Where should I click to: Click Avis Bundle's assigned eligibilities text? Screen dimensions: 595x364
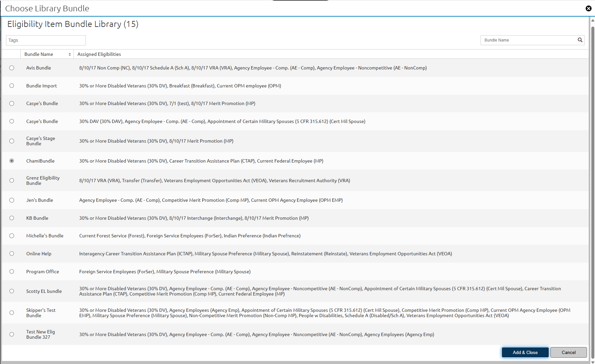253,68
